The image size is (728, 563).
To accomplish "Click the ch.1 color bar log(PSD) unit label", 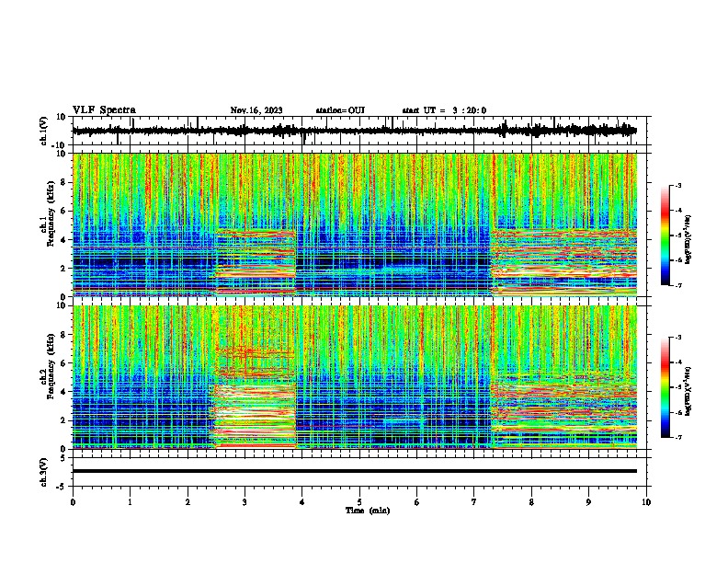I will 688,240.
